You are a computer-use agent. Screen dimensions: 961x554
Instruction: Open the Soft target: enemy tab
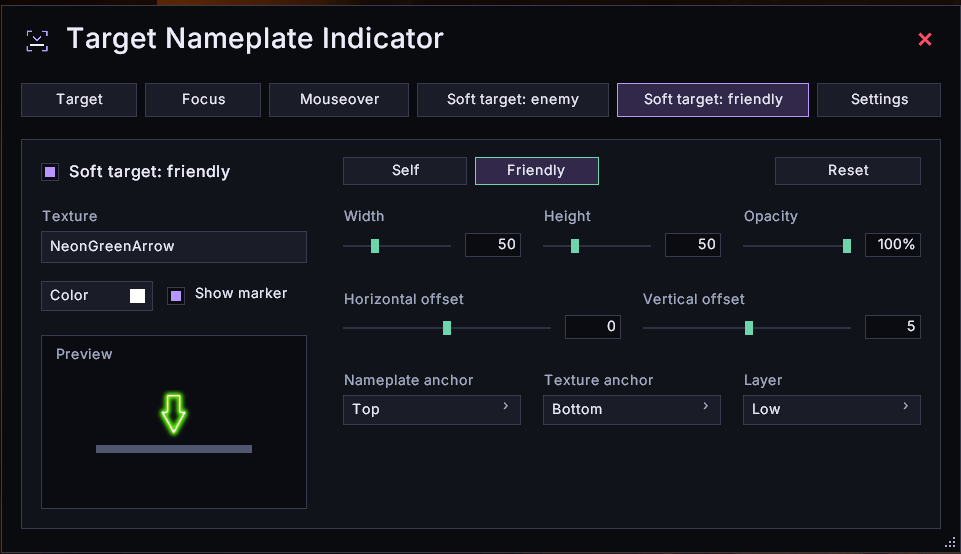[x=513, y=100]
